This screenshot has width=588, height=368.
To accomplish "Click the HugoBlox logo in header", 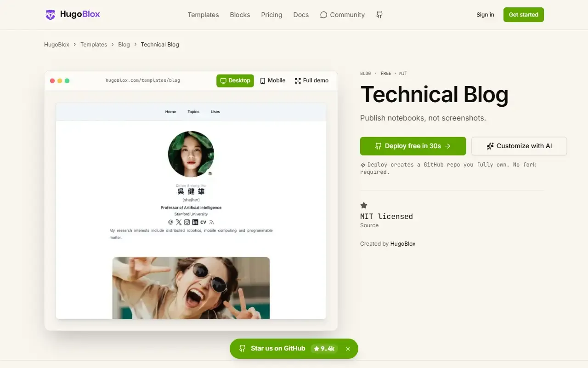I will coord(73,15).
